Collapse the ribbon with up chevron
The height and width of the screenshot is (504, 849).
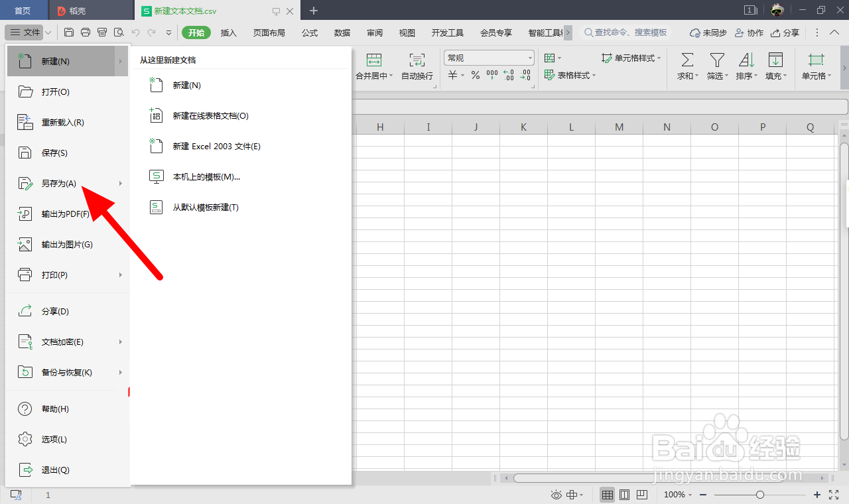pyautogui.click(x=834, y=32)
